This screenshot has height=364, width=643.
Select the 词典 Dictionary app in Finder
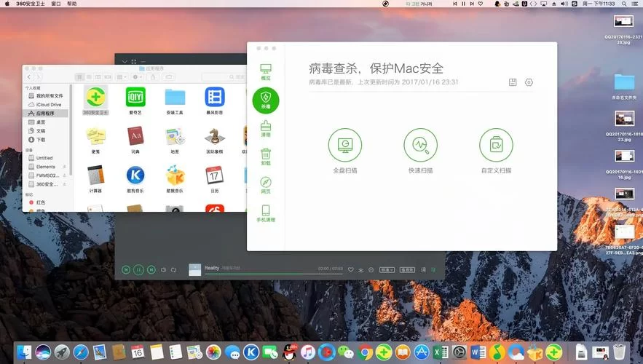point(135,140)
